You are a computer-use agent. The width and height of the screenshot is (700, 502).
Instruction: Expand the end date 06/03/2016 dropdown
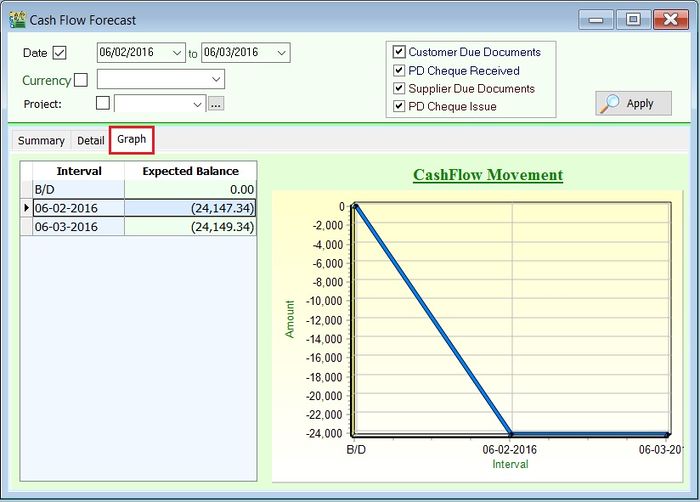click(281, 53)
